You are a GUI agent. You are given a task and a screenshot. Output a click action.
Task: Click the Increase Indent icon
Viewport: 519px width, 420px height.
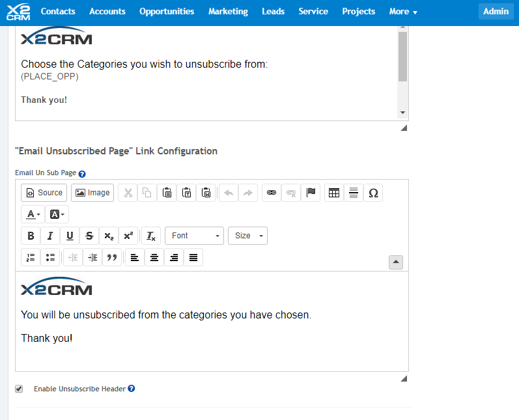point(92,257)
